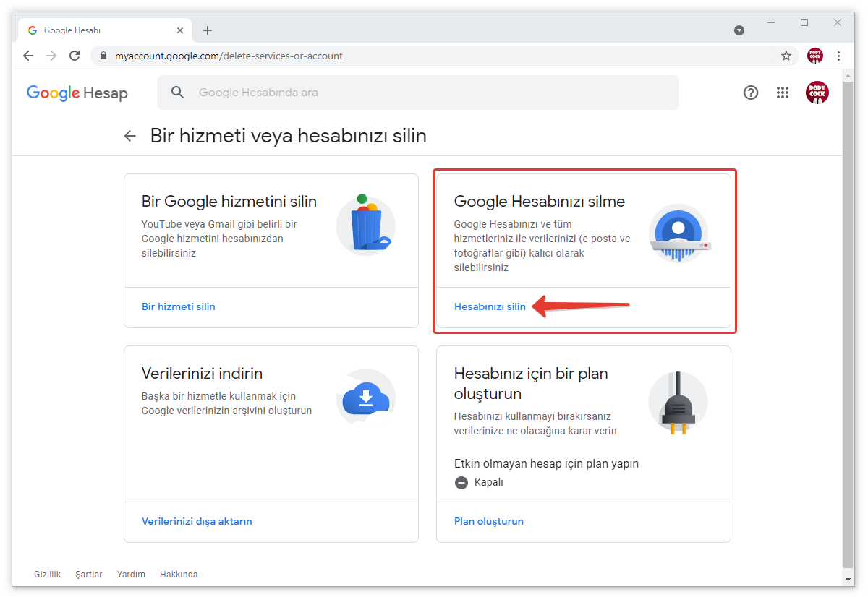Open Şartlar footer link
868x597 pixels.
89,575
